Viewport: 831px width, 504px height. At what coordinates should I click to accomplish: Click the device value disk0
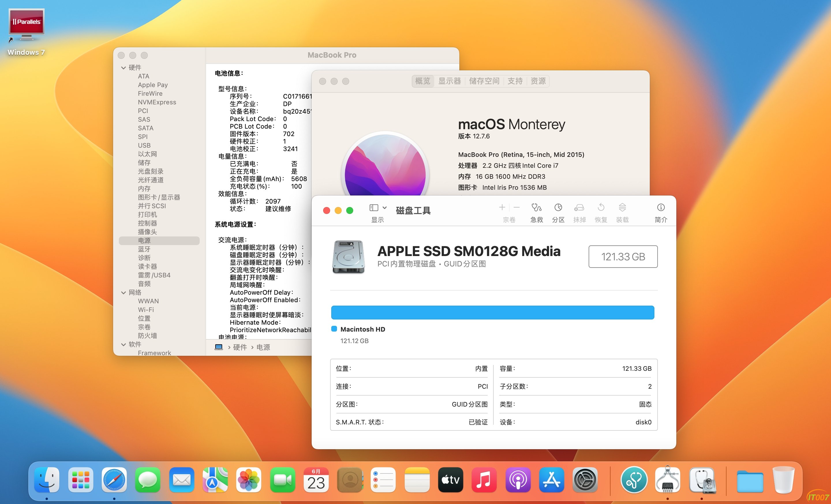(x=643, y=422)
